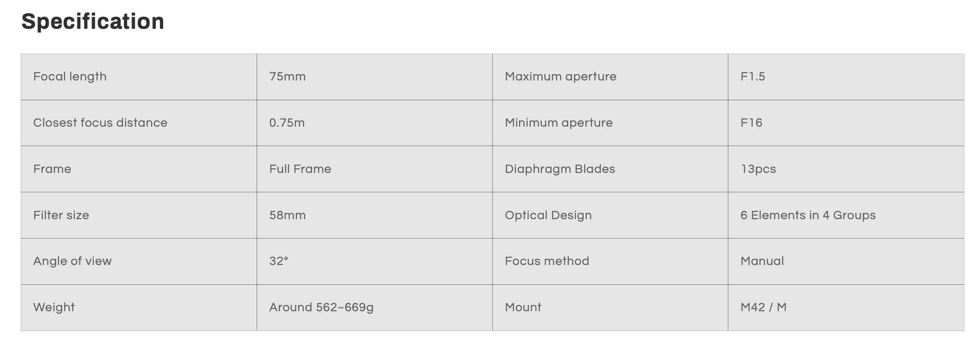Image resolution: width=980 pixels, height=360 pixels.
Task: Select the 58mm filter value
Action: pos(287,215)
